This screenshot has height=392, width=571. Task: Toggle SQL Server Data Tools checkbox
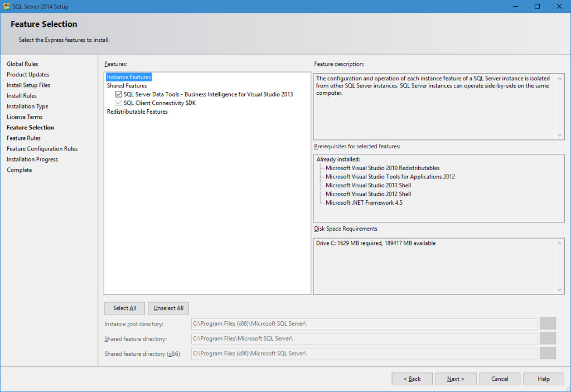pos(119,94)
